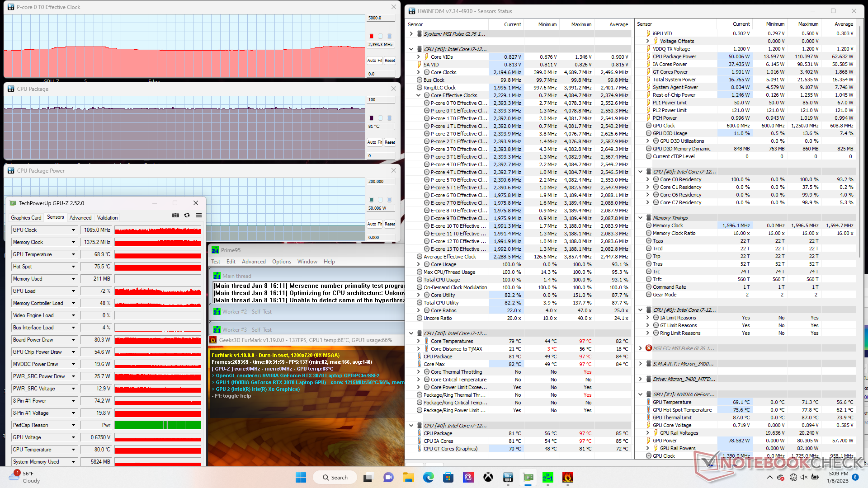Click Reset in CPU Package Power graph
The width and height of the screenshot is (868, 488).
(390, 224)
